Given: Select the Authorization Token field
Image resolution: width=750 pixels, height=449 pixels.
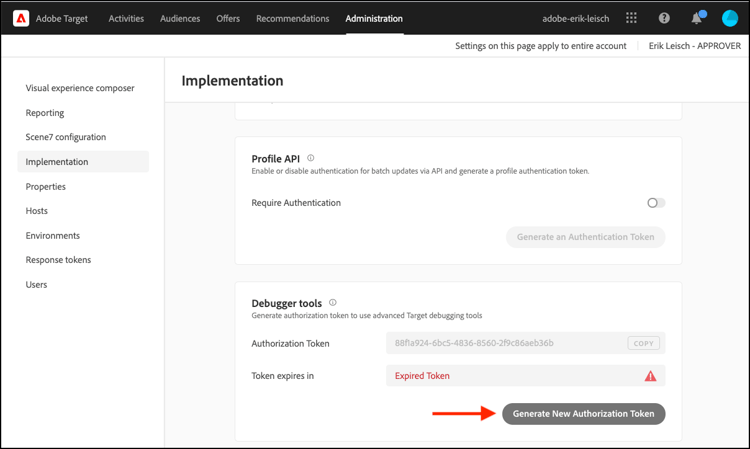Looking at the screenshot, I should [x=525, y=343].
